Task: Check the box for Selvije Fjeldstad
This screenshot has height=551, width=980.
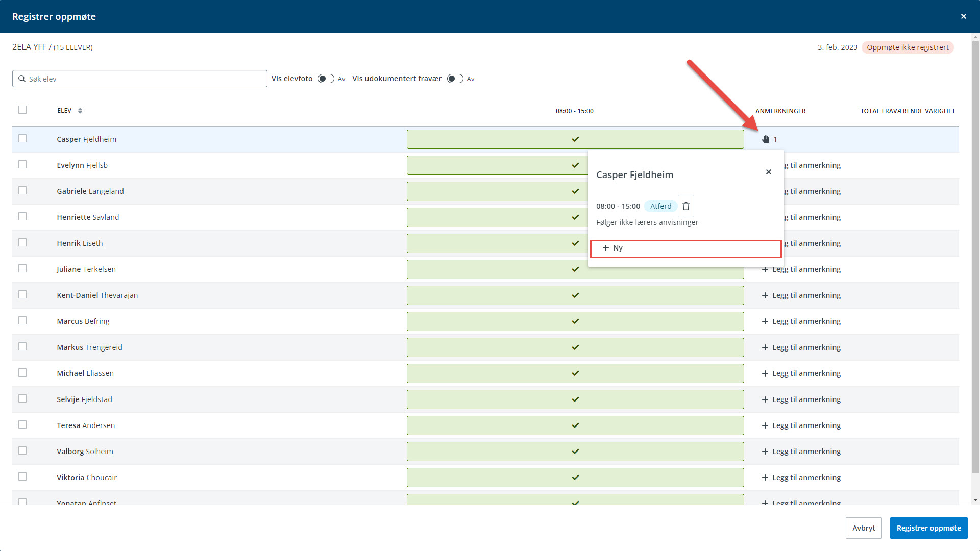Action: tap(22, 398)
